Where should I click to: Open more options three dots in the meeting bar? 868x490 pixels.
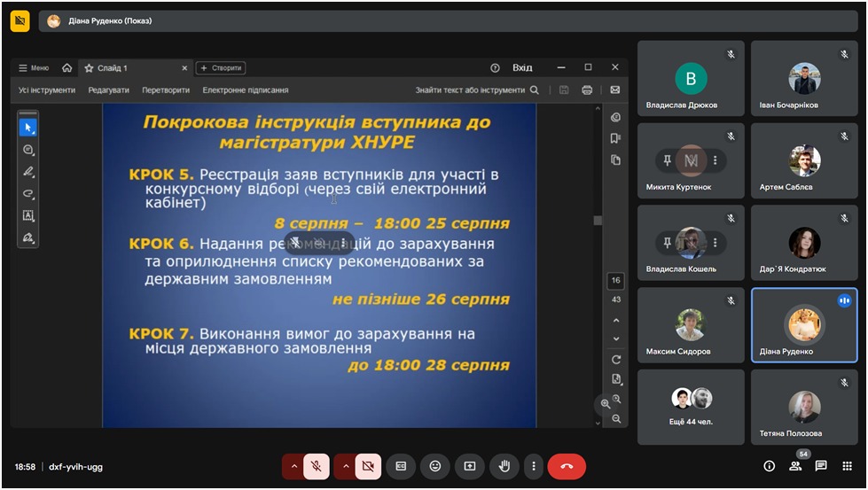[x=534, y=466]
